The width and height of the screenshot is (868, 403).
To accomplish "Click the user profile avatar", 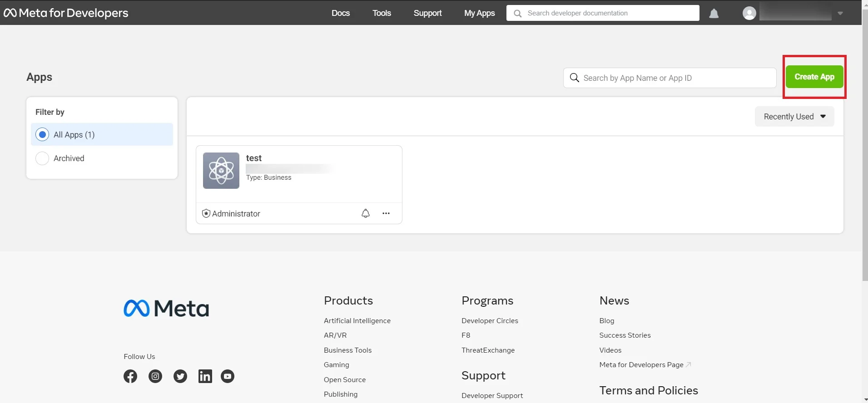I will [749, 13].
